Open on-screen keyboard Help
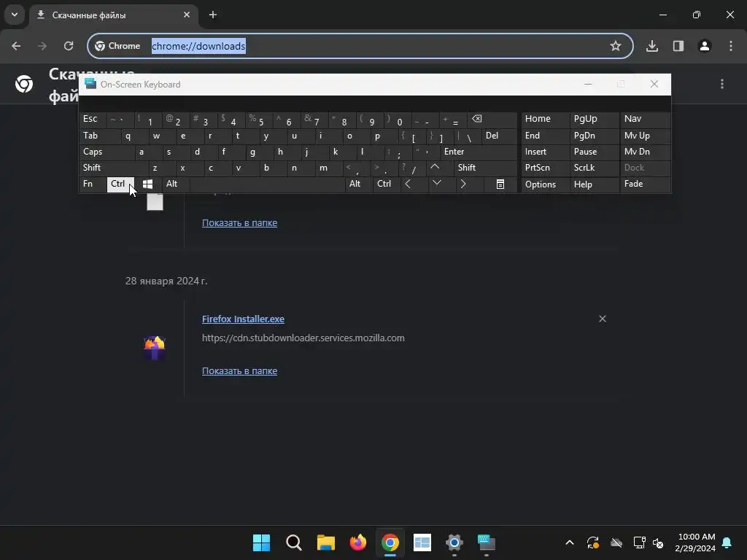The height and width of the screenshot is (560, 747). [x=594, y=184]
